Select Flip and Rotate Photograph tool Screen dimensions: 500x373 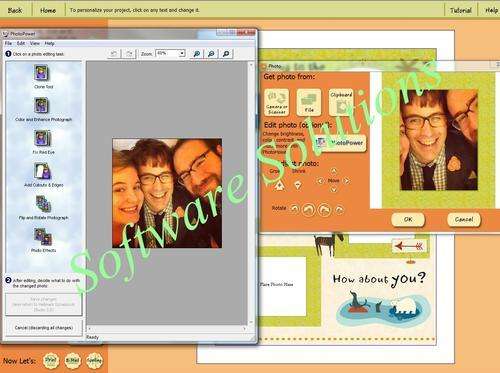(43, 203)
